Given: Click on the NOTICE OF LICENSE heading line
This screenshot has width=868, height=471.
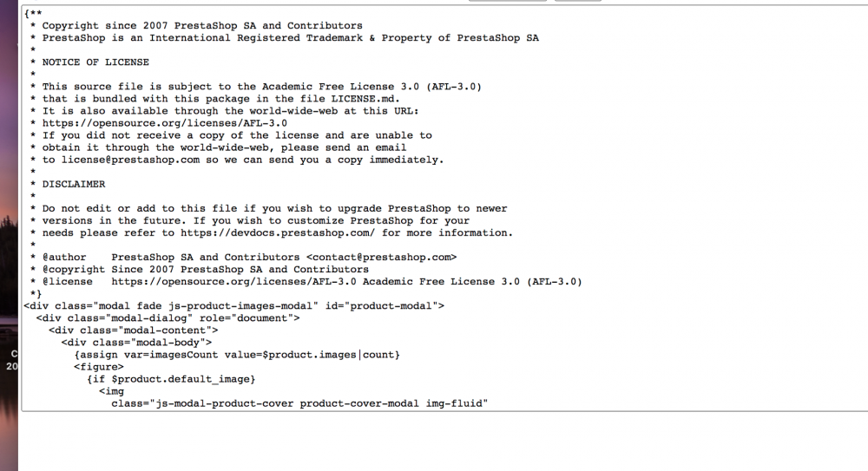Looking at the screenshot, I should pyautogui.click(x=95, y=62).
